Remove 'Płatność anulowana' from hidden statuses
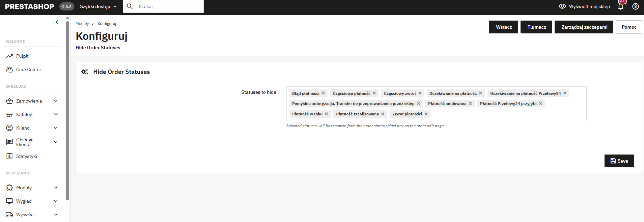 click(470, 104)
